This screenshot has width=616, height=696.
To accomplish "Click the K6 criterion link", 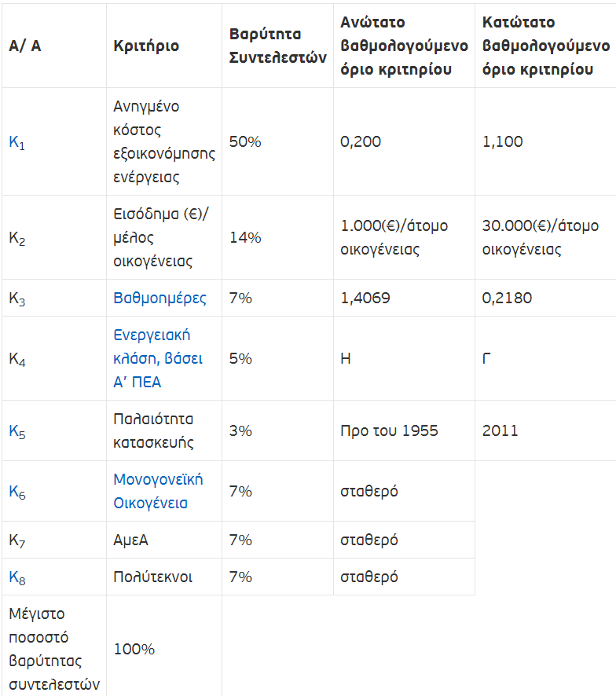I will pyautogui.click(x=16, y=492).
